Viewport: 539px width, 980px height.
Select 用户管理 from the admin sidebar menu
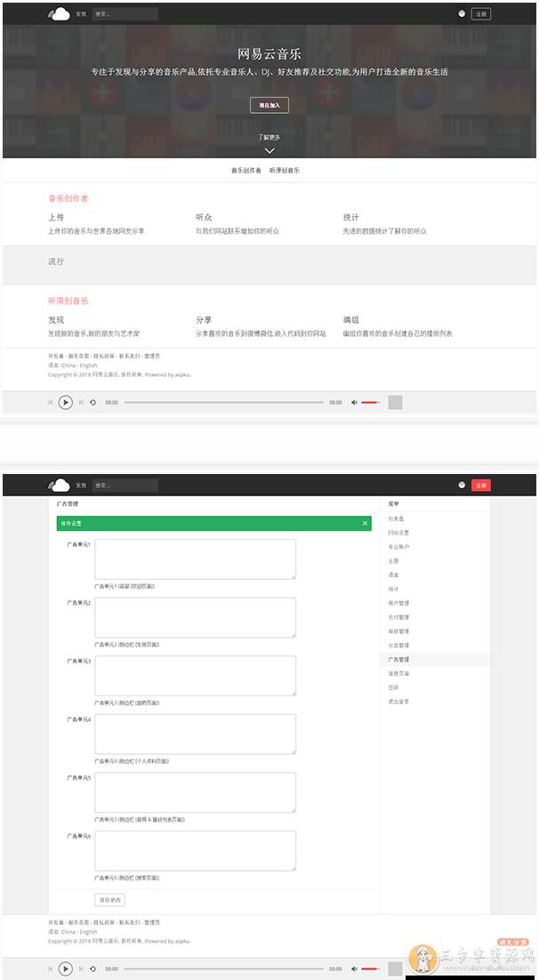[398, 603]
